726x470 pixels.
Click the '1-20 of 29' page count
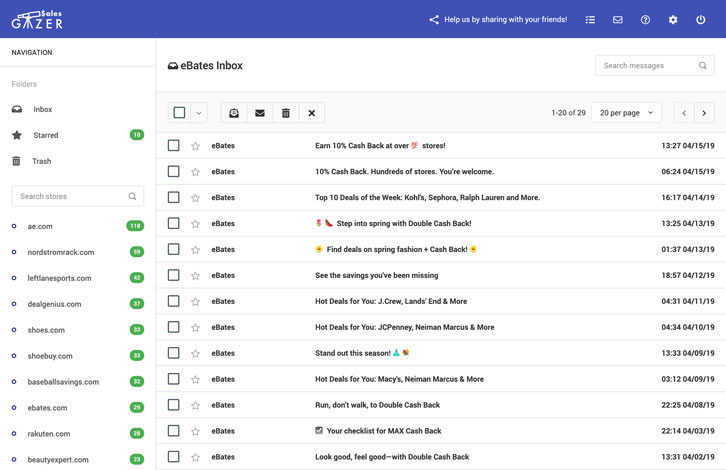[568, 113]
